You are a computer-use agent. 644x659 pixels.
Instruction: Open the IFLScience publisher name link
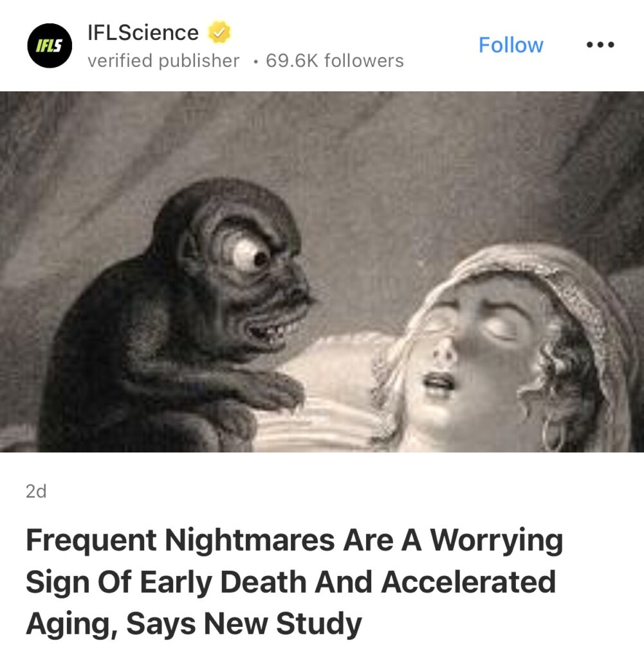coord(143,32)
